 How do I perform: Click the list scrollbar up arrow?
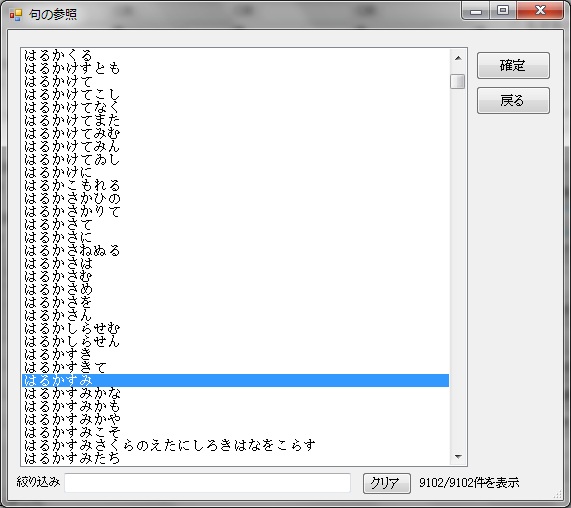pyautogui.click(x=458, y=58)
